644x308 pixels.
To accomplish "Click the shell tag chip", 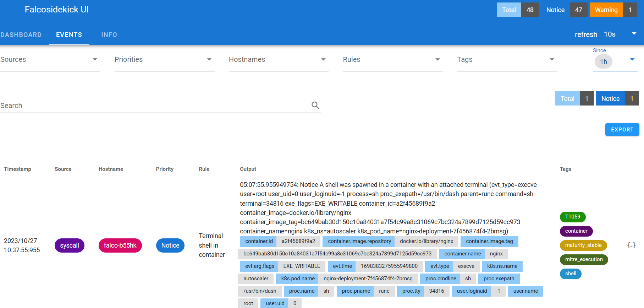I will [571, 274].
